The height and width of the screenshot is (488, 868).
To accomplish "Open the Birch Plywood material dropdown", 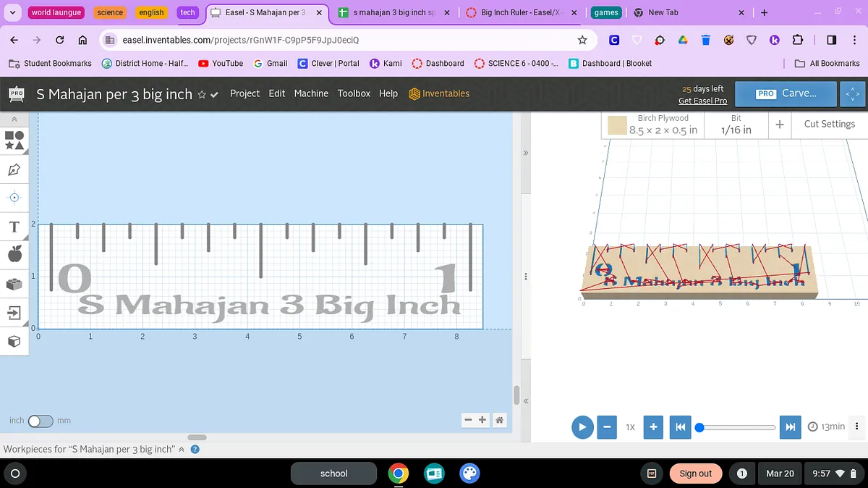I will [653, 125].
